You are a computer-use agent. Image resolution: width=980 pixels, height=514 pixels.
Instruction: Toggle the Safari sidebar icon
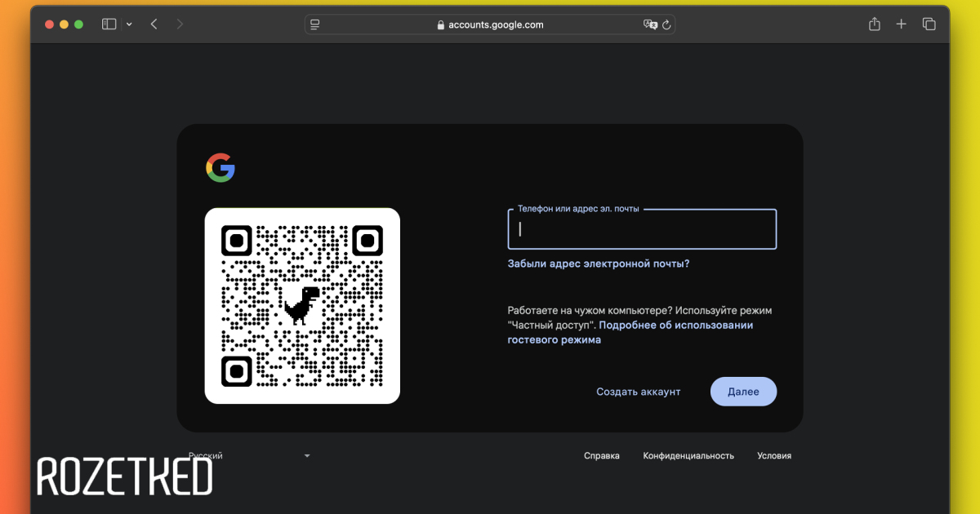109,24
